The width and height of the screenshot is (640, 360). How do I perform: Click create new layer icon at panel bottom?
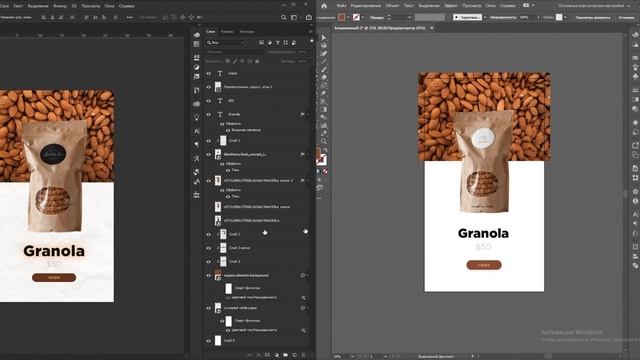[294, 355]
